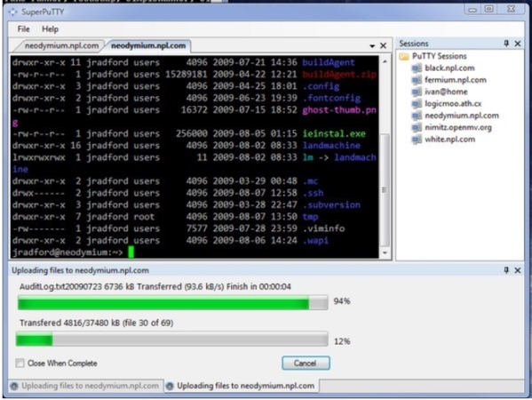Screen dimensions: 532x400
Task: Close the Sessions panel
Action: 518,44
